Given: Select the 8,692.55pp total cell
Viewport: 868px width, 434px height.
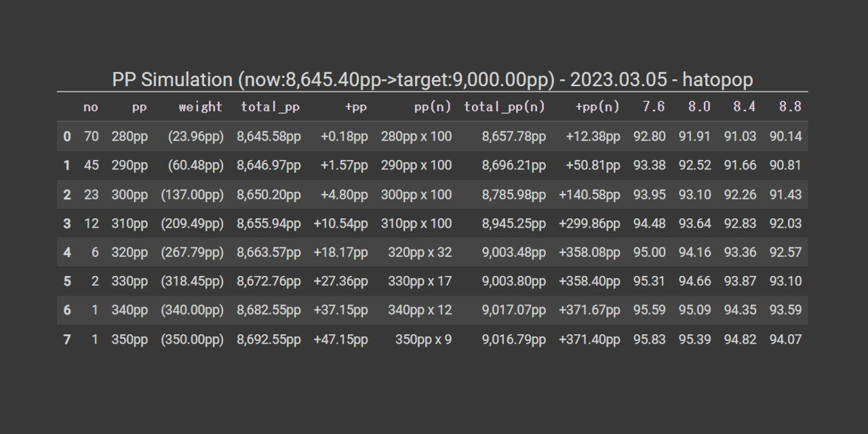Looking at the screenshot, I should (269, 340).
